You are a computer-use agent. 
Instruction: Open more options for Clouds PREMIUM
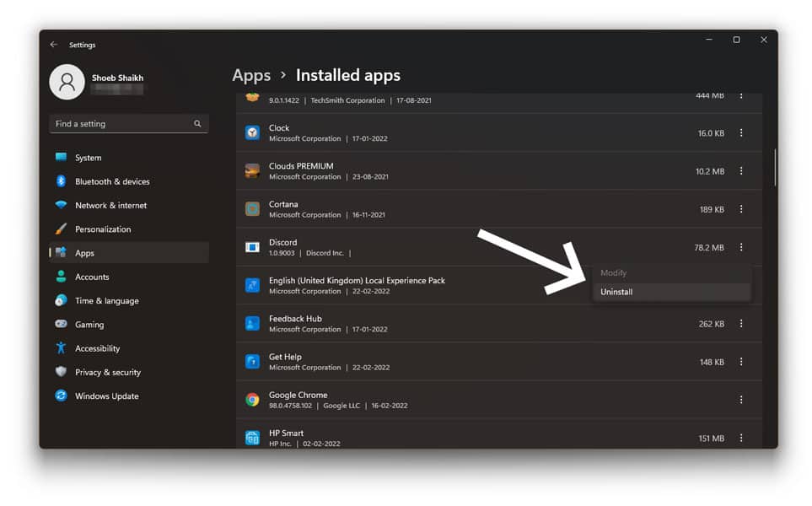tap(741, 171)
